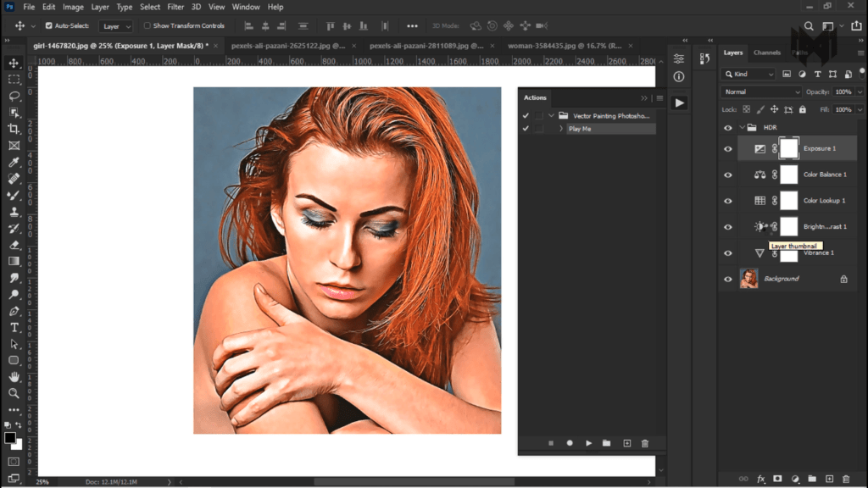Screen dimensions: 868x488
Task: Select the Rectangle shape tool
Action: (14, 360)
